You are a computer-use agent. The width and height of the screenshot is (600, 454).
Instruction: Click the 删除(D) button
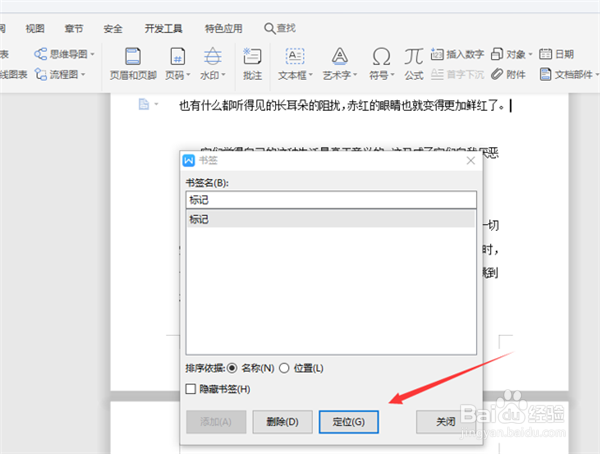(x=282, y=422)
